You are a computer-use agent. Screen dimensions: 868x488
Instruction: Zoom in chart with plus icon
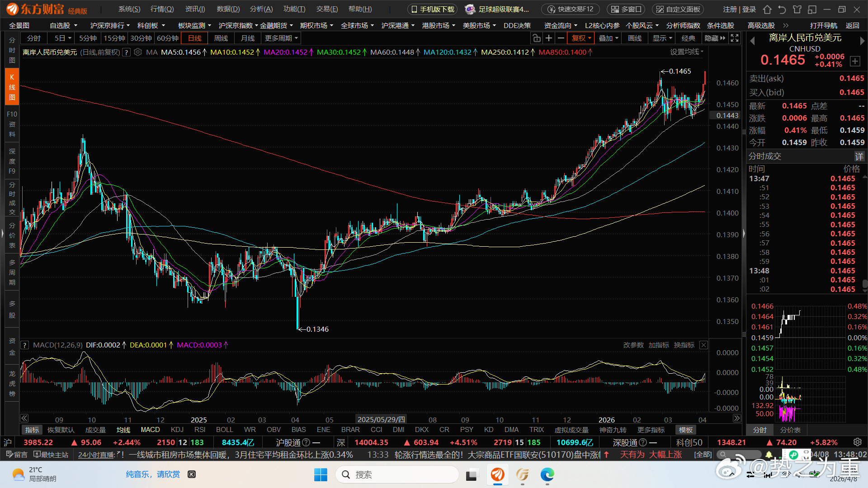pos(549,38)
